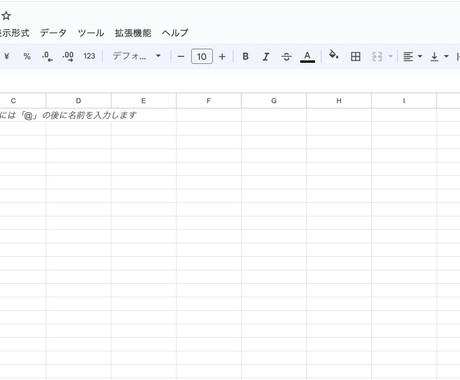Open the 表示形式 menu
The height and width of the screenshot is (380, 460).
tap(14, 33)
